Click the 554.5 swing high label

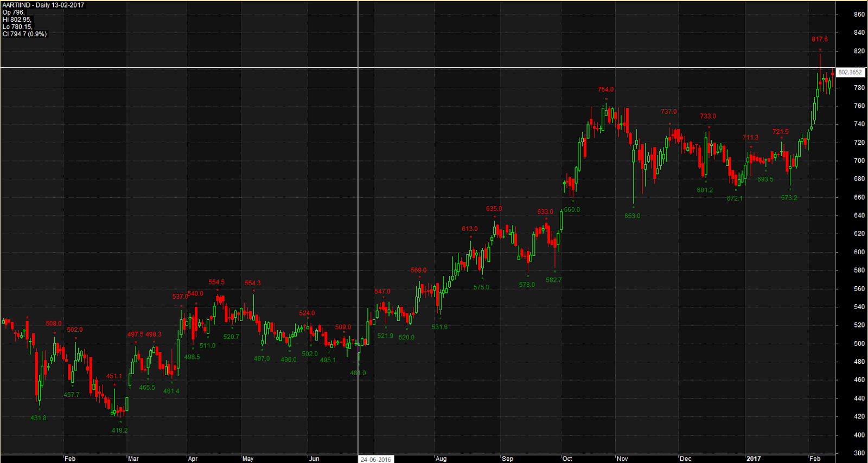pos(216,282)
